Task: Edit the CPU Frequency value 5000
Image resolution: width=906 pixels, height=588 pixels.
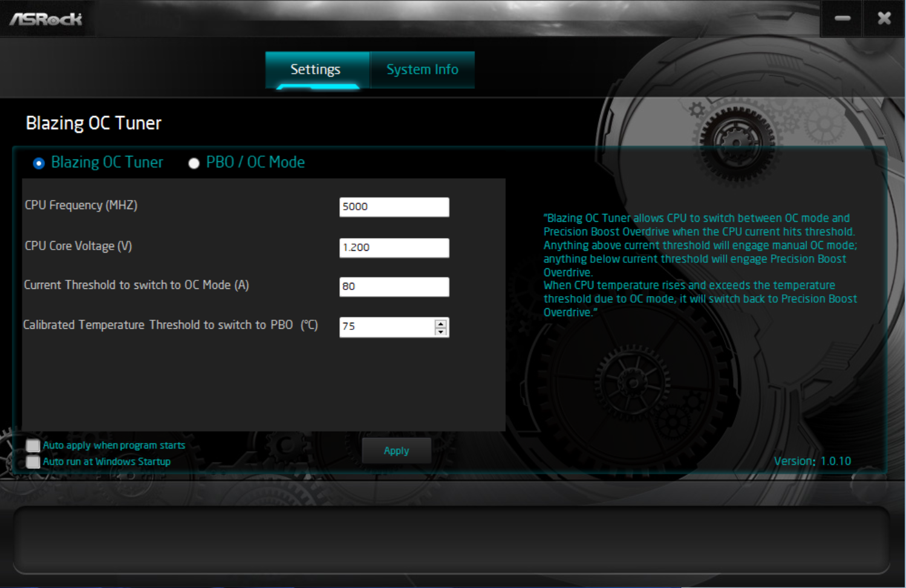Action: pyautogui.click(x=394, y=207)
